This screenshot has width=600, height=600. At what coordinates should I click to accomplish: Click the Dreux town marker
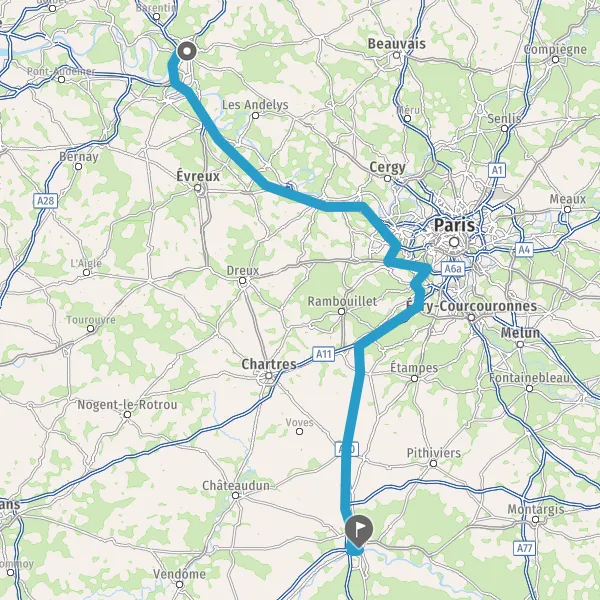pos(242,281)
